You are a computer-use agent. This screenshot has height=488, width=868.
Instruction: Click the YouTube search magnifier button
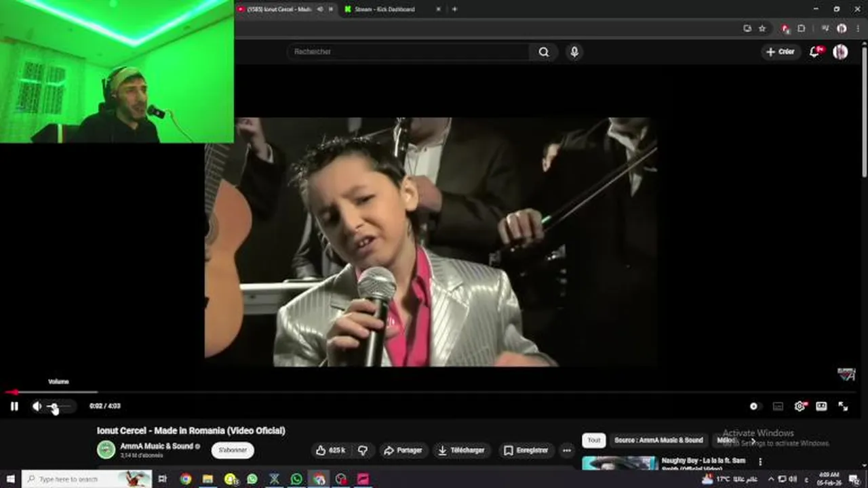point(544,52)
